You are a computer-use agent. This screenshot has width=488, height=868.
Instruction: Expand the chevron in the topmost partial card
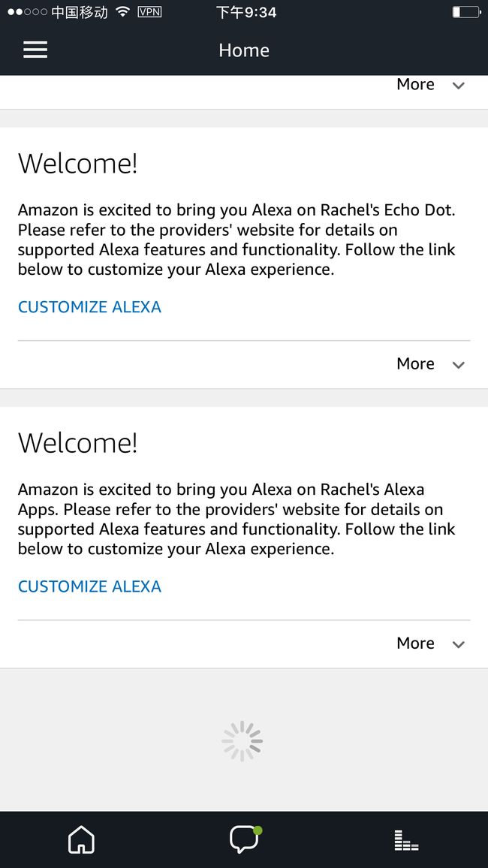tap(458, 86)
